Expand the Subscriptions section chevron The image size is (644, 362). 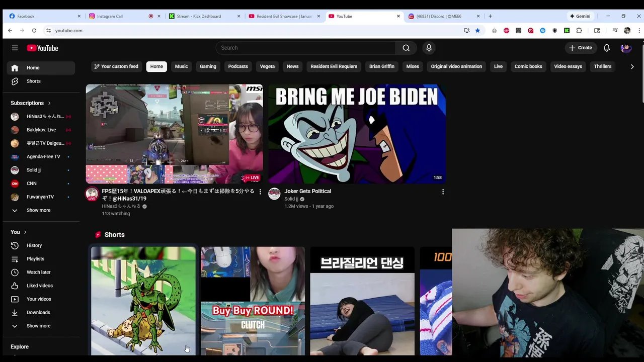(49, 103)
